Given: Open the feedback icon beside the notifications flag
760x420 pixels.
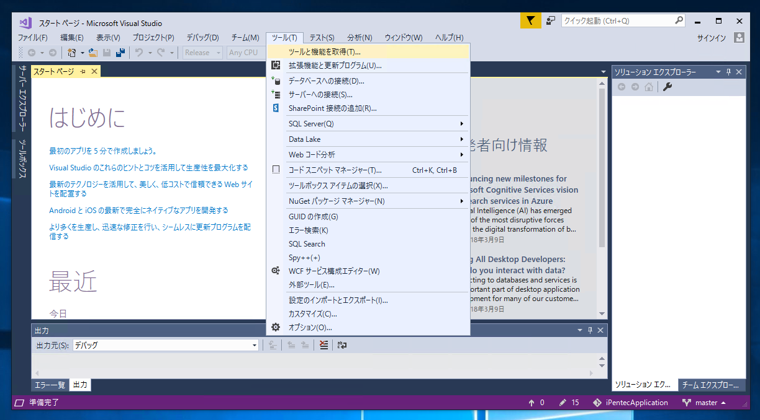Looking at the screenshot, I should click(550, 21).
